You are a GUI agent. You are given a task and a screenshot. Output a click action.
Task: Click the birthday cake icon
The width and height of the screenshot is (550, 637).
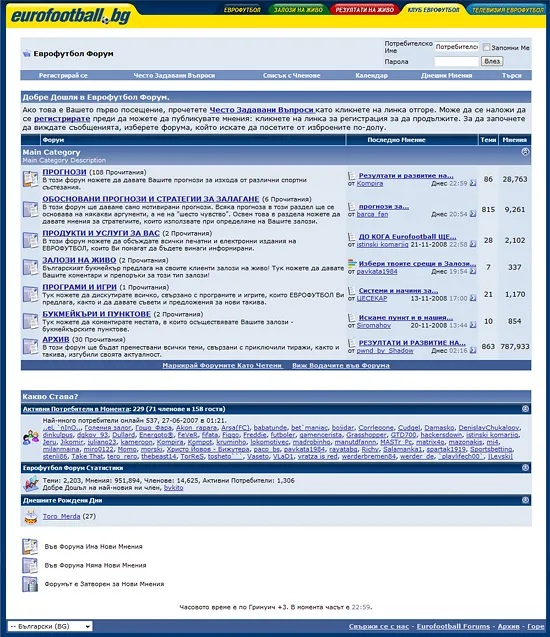pos(31,516)
